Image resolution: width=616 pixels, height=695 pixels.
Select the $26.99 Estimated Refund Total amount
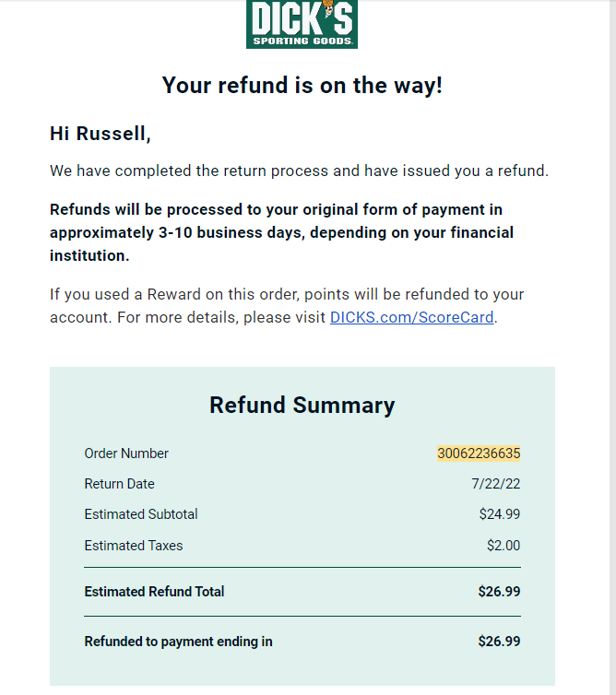pyautogui.click(x=499, y=592)
